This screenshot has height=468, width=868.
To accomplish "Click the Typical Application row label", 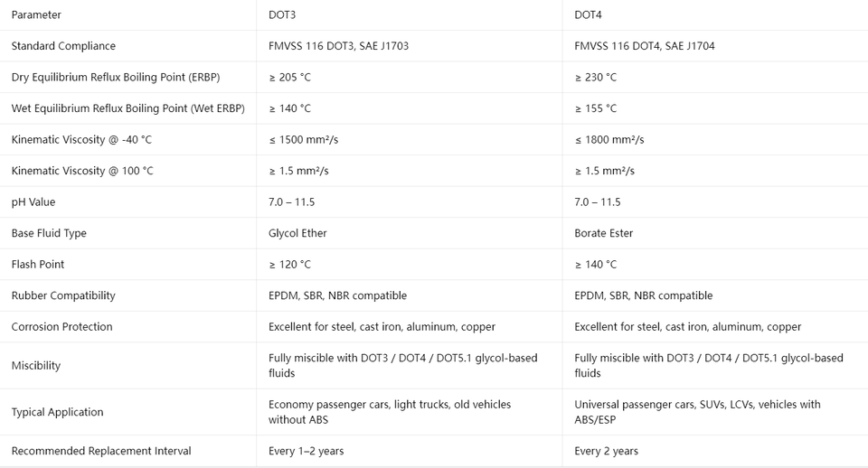I will (58, 412).
